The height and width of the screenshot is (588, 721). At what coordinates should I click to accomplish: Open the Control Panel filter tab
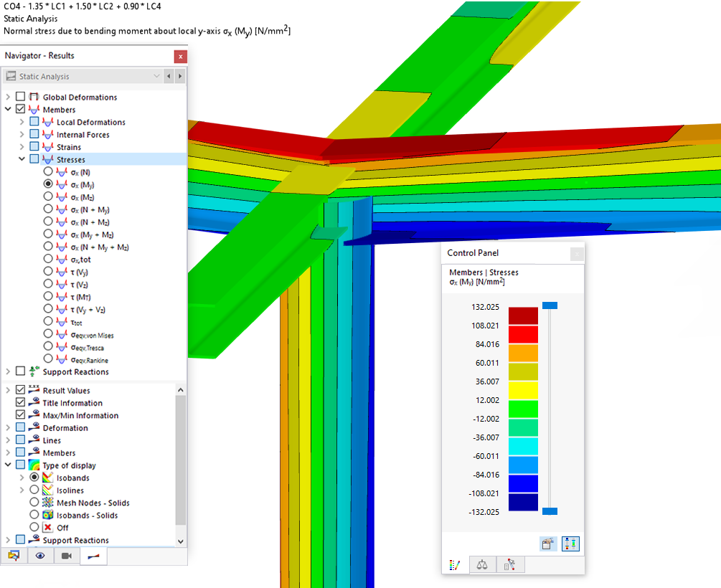509,565
